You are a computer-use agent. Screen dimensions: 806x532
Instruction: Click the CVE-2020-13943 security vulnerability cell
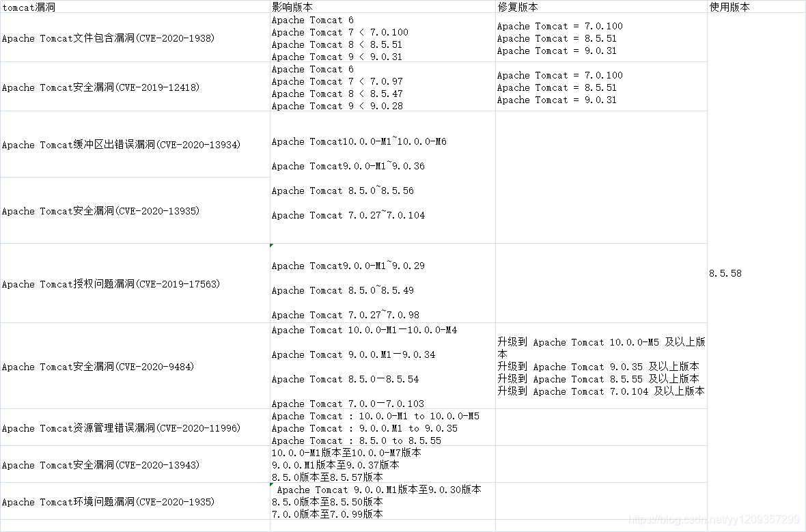point(135,464)
